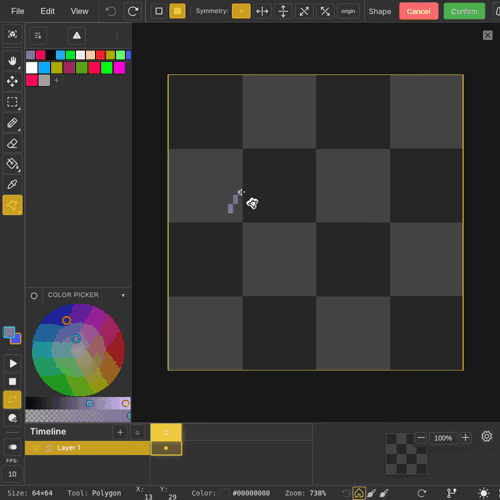Close the canvas view with the X
This screenshot has height=500, width=500.
click(487, 35)
